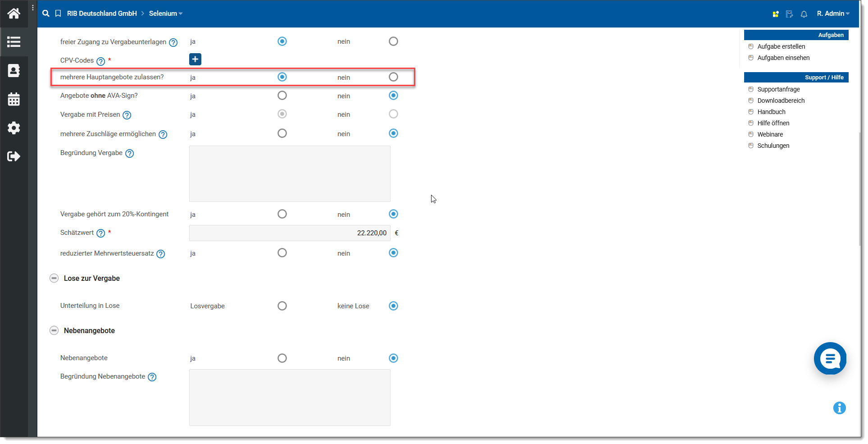
Task: Select nein for Angebote ohne AVA-Sign
Action: 393,96
